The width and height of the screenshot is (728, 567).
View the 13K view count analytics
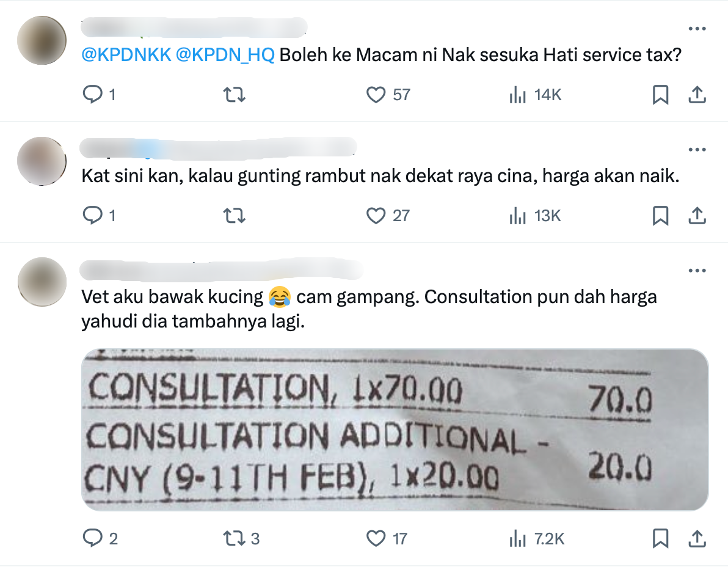coord(536,216)
